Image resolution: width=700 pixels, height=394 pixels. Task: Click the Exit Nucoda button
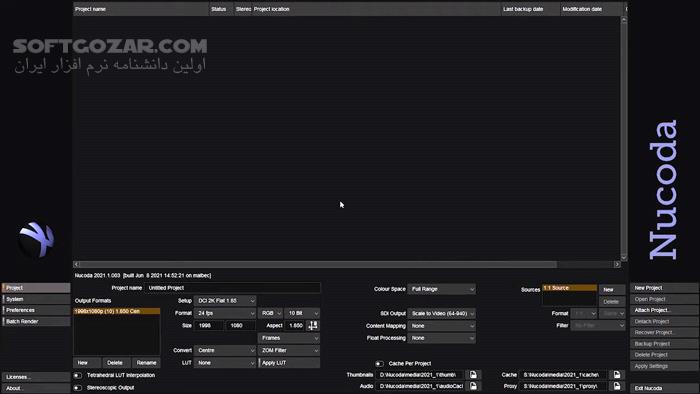664,388
